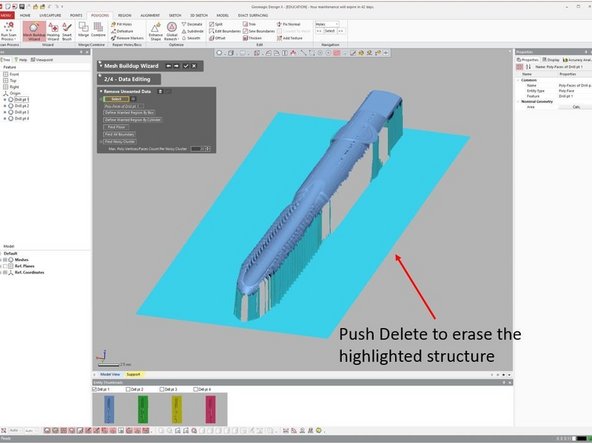Open the Global Remesh tool

(171, 31)
